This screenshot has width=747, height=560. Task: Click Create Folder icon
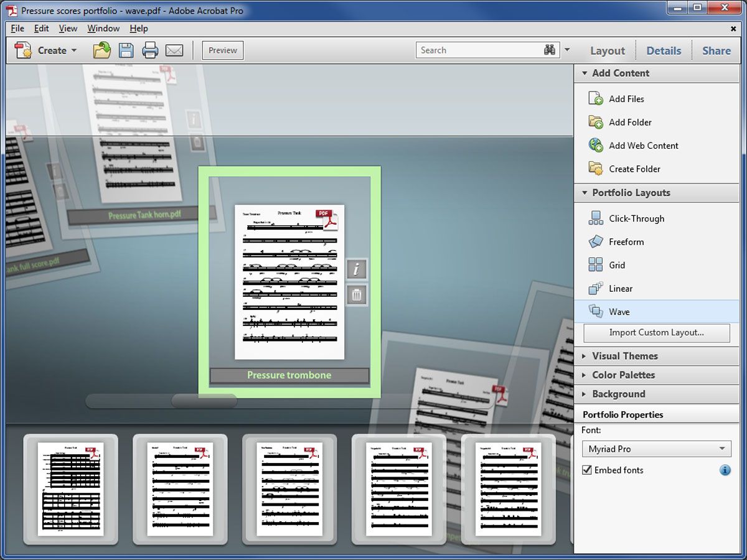[596, 169]
